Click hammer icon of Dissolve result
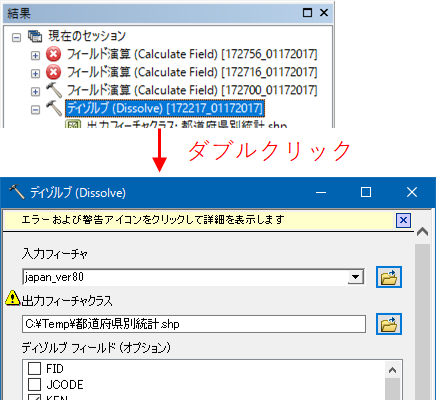The width and height of the screenshot is (436, 400). point(54,108)
